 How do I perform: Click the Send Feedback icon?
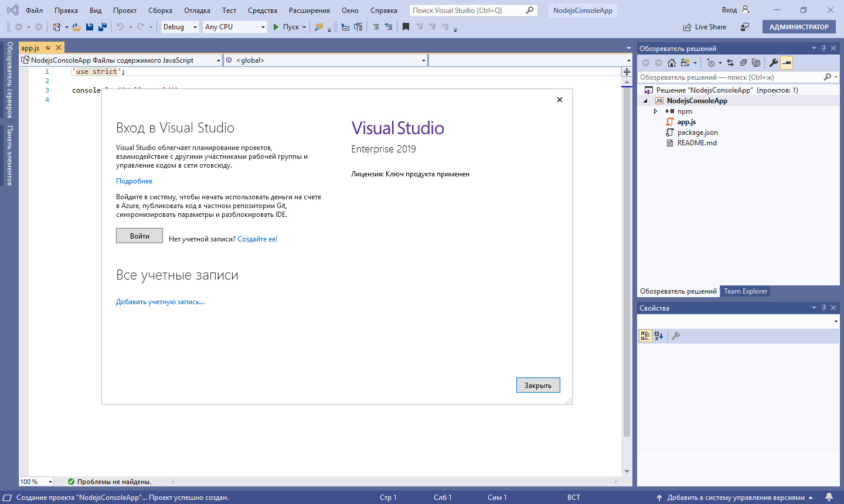745,27
